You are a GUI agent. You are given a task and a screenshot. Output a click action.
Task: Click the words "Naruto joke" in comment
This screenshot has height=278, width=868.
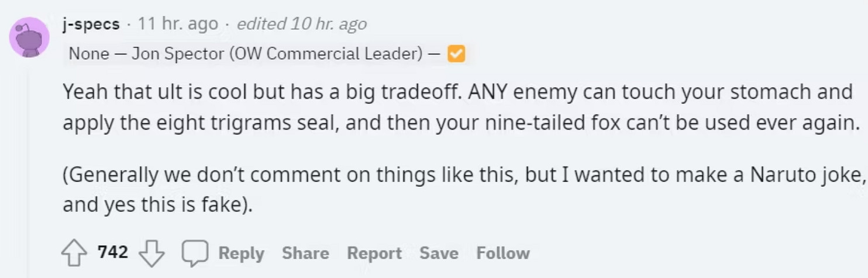point(813,175)
